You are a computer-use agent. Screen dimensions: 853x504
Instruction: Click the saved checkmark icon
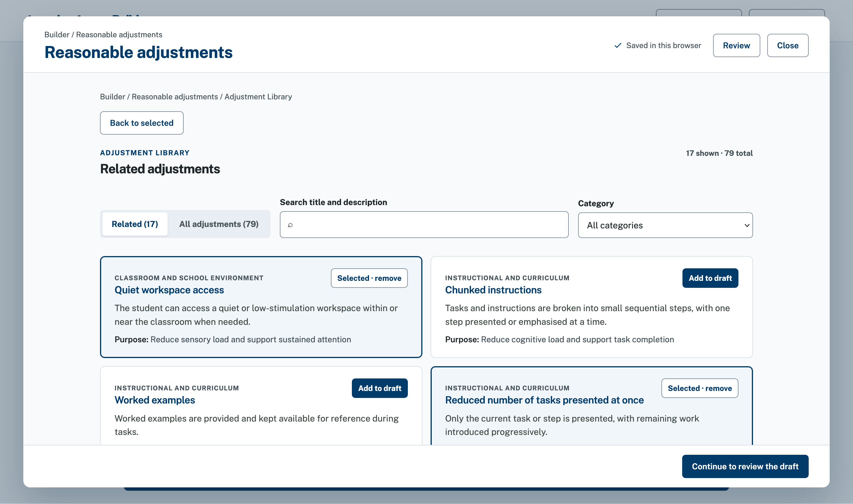618,45
